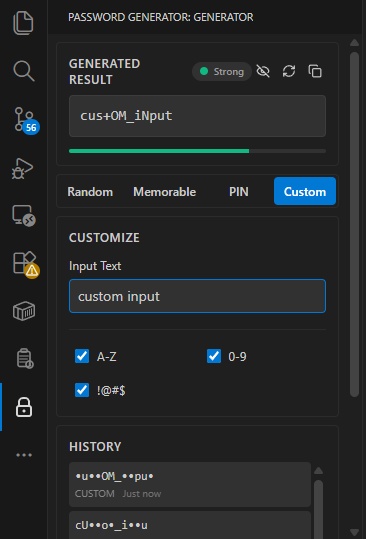Click the green password strength bar
The width and height of the screenshot is (366, 539).
click(x=159, y=151)
